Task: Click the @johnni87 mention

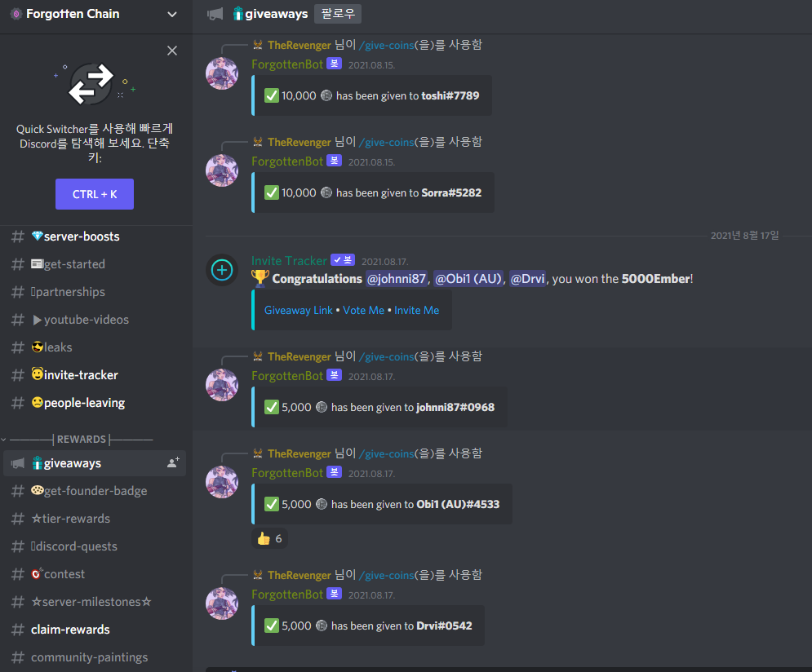Action: click(x=396, y=279)
